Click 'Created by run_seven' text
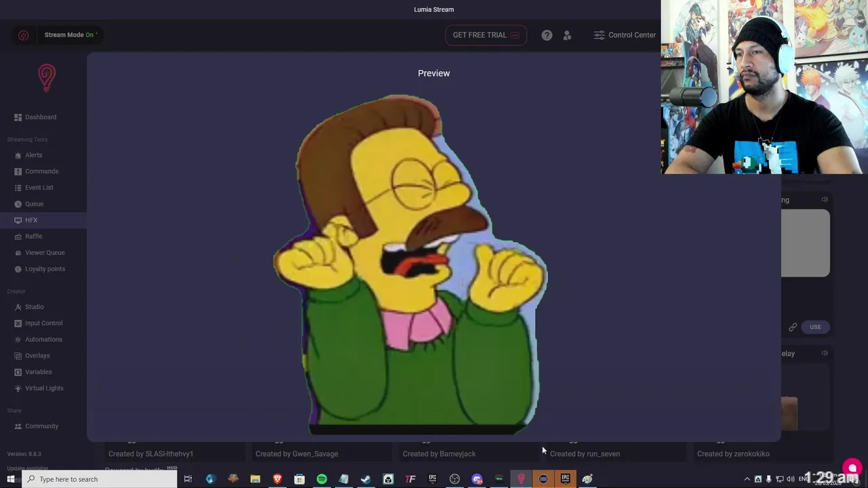This screenshot has height=488, width=868. click(585, 454)
